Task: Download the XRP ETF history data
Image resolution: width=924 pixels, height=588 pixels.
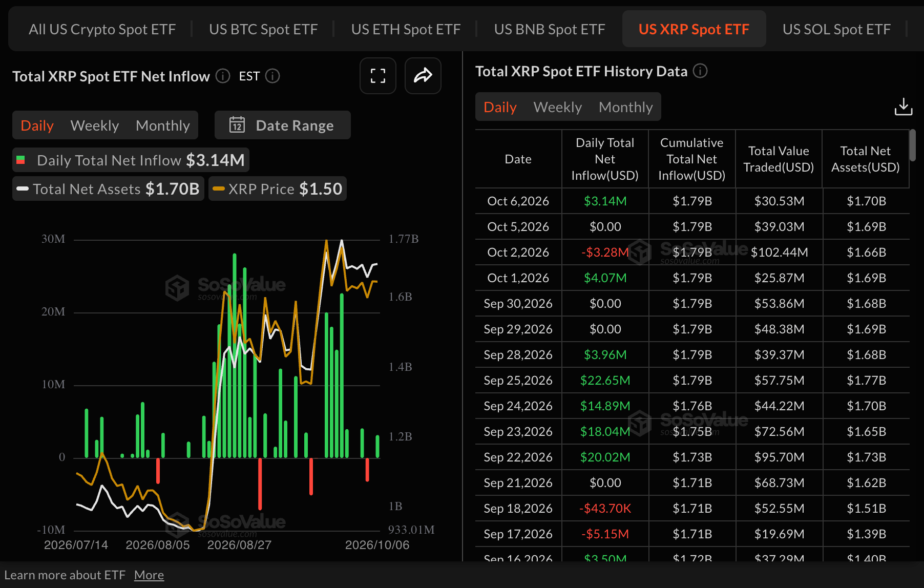Action: (904, 107)
